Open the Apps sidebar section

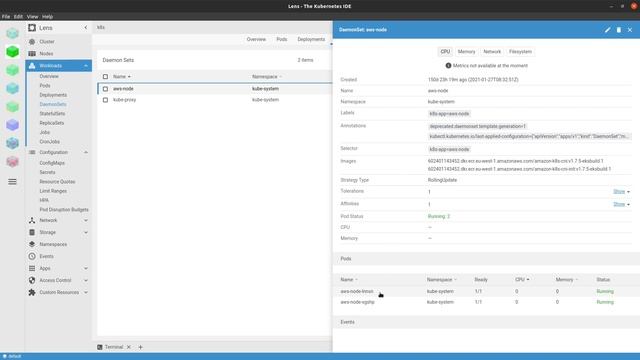pos(45,268)
